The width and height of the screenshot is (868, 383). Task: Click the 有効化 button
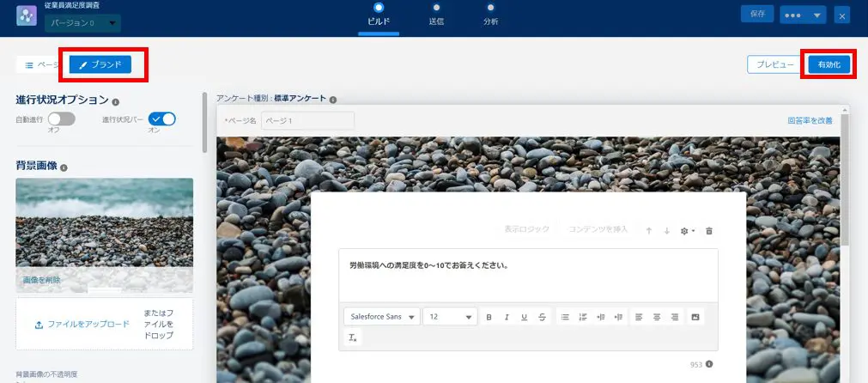[x=829, y=64]
